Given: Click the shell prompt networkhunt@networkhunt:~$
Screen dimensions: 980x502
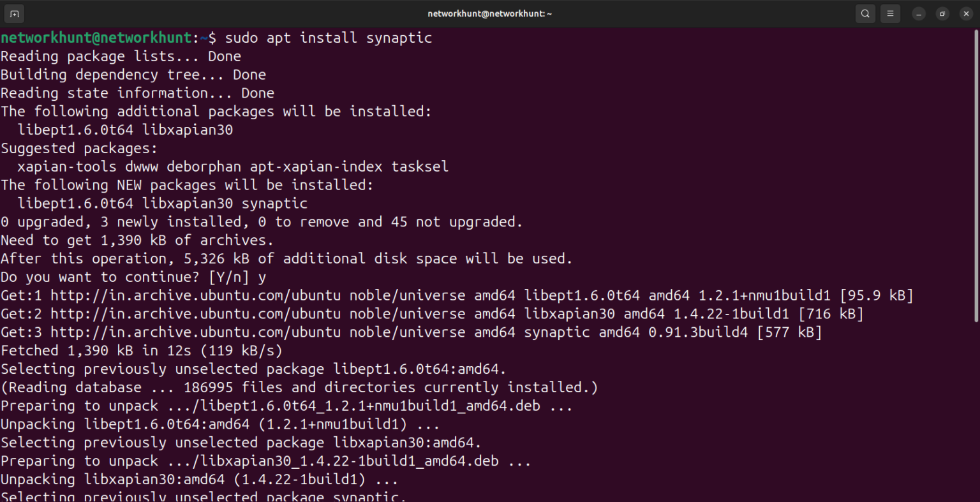Looking at the screenshot, I should 107,38.
